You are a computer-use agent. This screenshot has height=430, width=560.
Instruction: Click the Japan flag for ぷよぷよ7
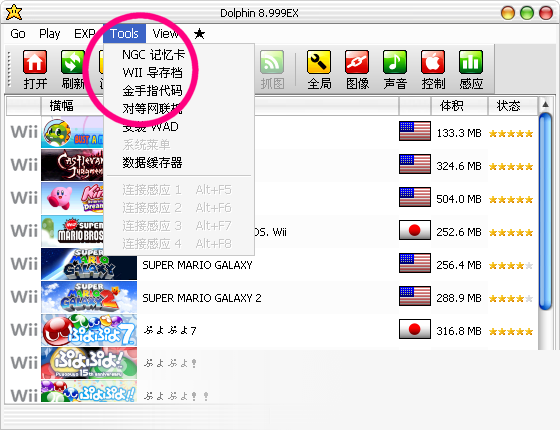coord(415,329)
